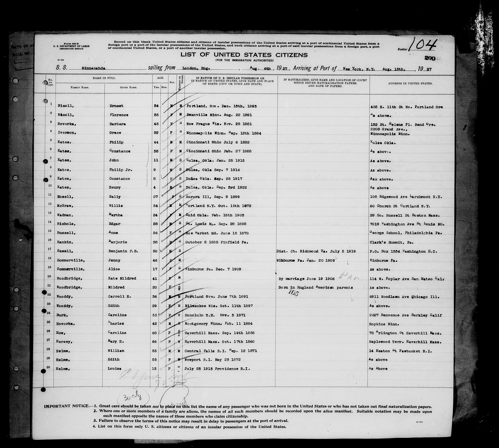Click birthplace 'New Prague Wis. Nov. 25 1881'
Image resolution: width=499 pixels, height=448 pixels.
[x=219, y=124]
